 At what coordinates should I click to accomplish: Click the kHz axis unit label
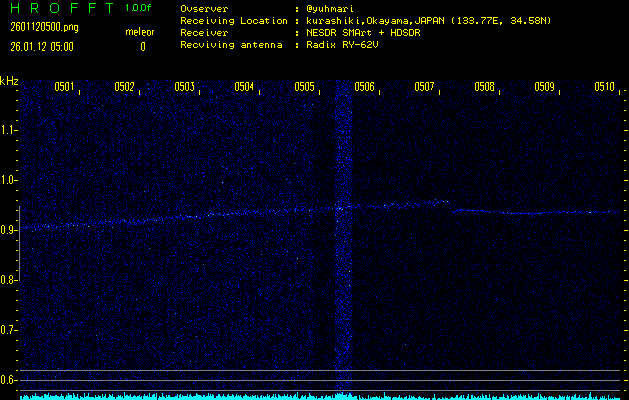pos(9,80)
